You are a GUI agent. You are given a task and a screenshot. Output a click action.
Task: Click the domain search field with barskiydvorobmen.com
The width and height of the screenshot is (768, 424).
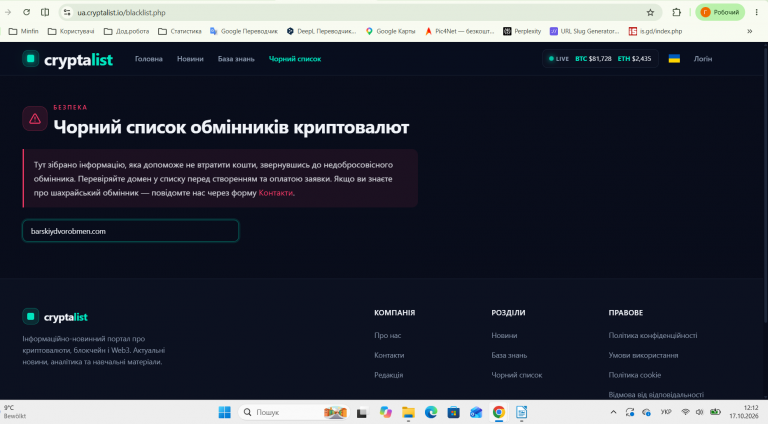coord(130,231)
